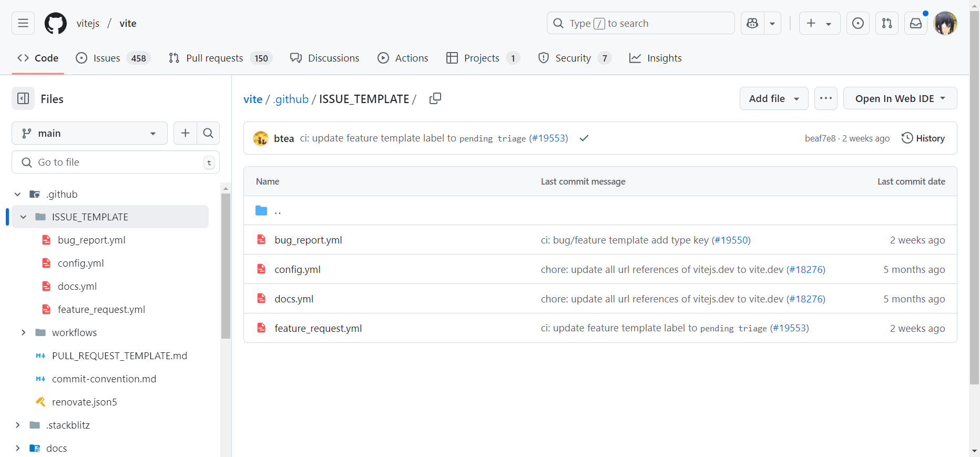The height and width of the screenshot is (457, 980).
Task: Open the Add file dropdown
Action: (x=774, y=98)
